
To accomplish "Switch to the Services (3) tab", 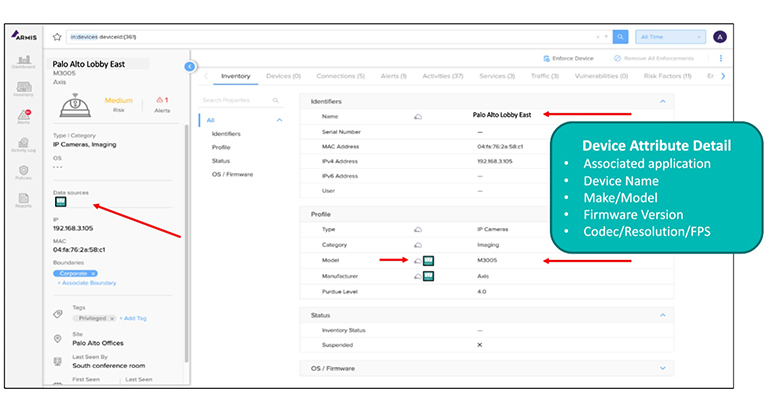I will click(497, 76).
